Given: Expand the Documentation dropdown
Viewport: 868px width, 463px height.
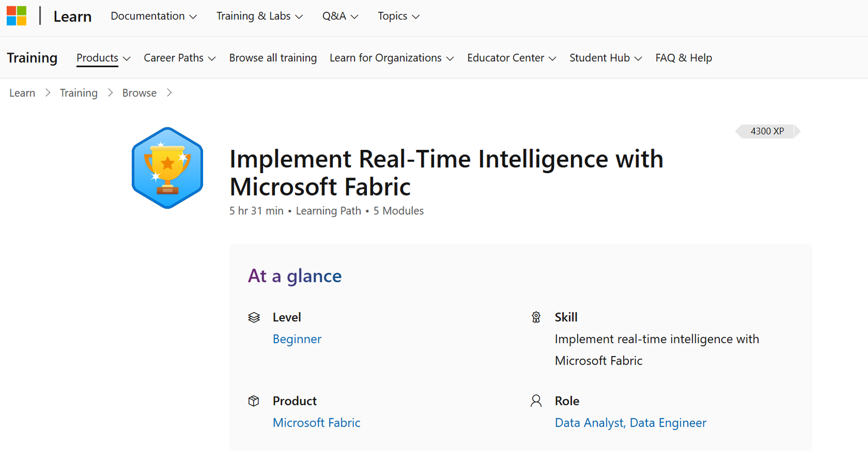Looking at the screenshot, I should click(x=154, y=16).
